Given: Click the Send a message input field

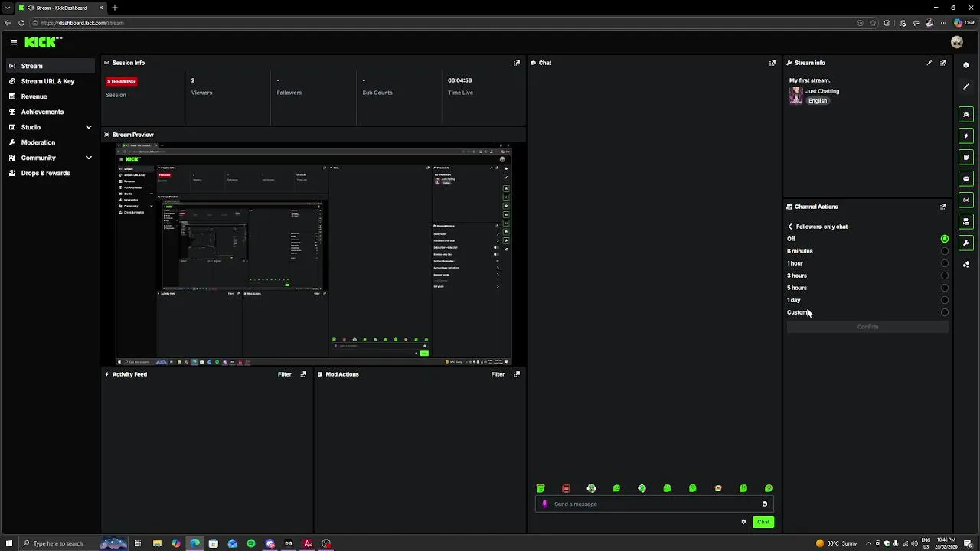Looking at the screenshot, I should [x=655, y=504].
